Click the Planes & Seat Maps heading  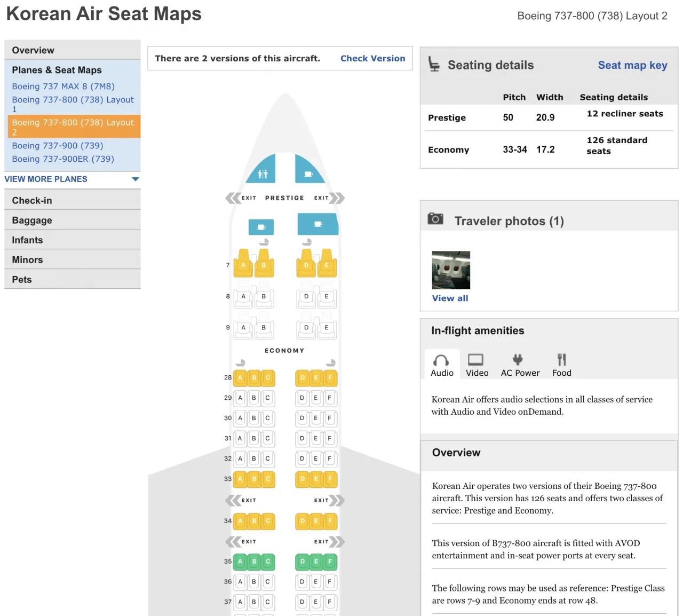[57, 70]
